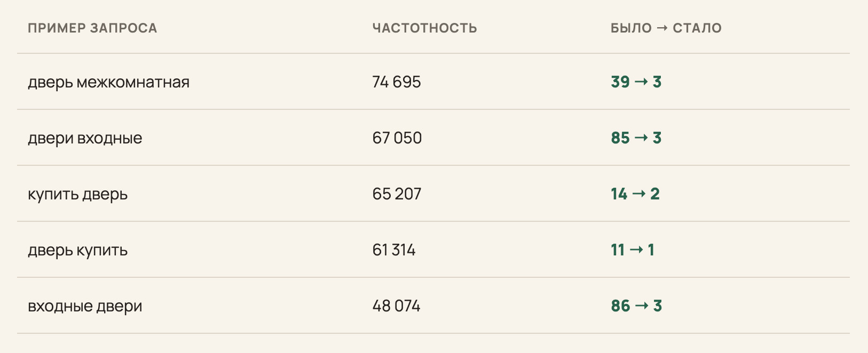868x353 pixels.
Task: Click the position change 39 → 3
Action: click(636, 82)
